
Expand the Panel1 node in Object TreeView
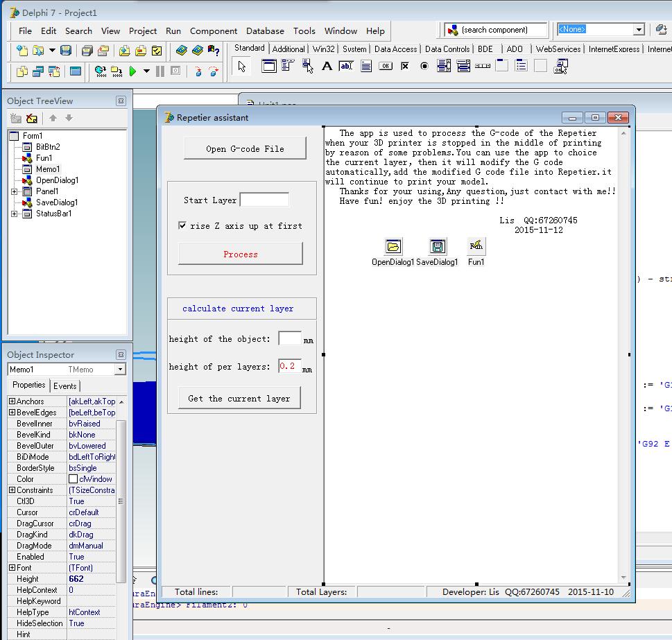15,191
